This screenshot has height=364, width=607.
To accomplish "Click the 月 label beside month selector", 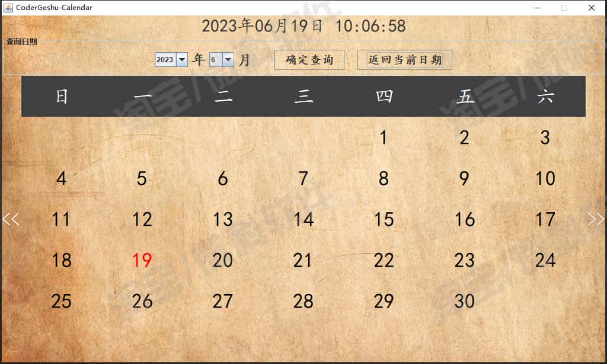I will [x=244, y=60].
